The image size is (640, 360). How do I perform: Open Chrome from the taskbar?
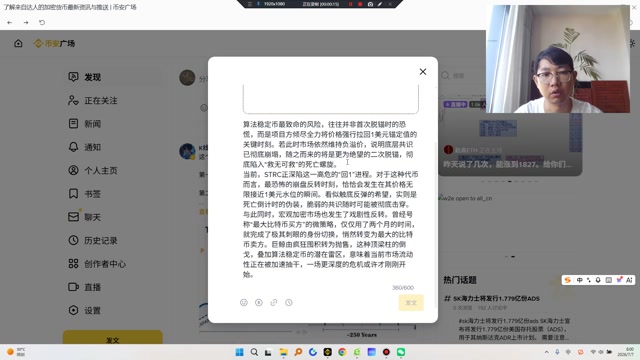coord(342,352)
